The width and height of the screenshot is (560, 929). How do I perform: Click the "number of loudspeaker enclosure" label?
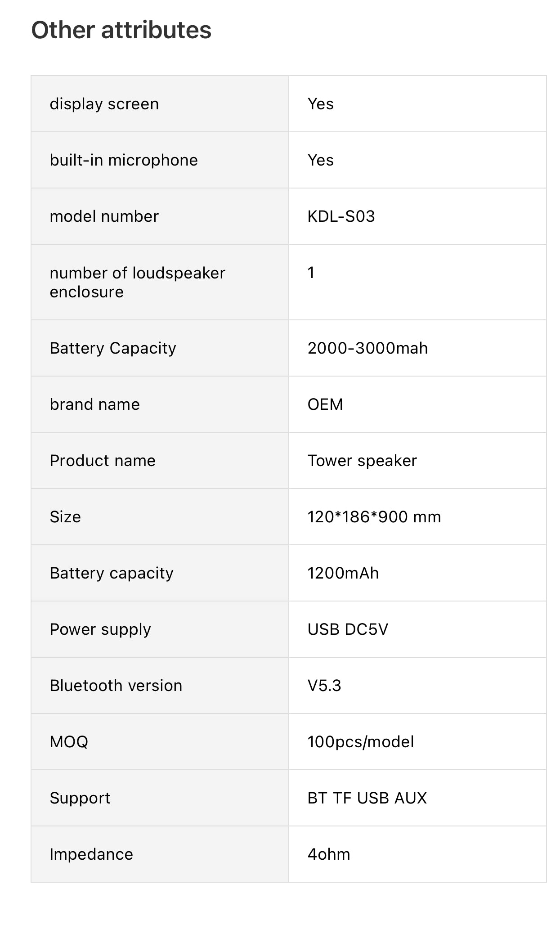coord(137,282)
